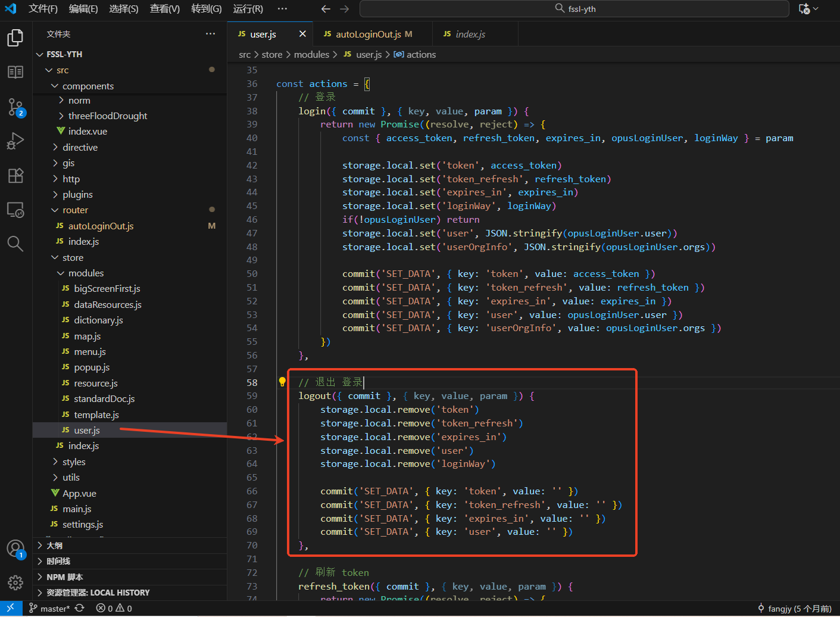Open settings.js file
Viewport: 840px width, 617px height.
point(130,524)
